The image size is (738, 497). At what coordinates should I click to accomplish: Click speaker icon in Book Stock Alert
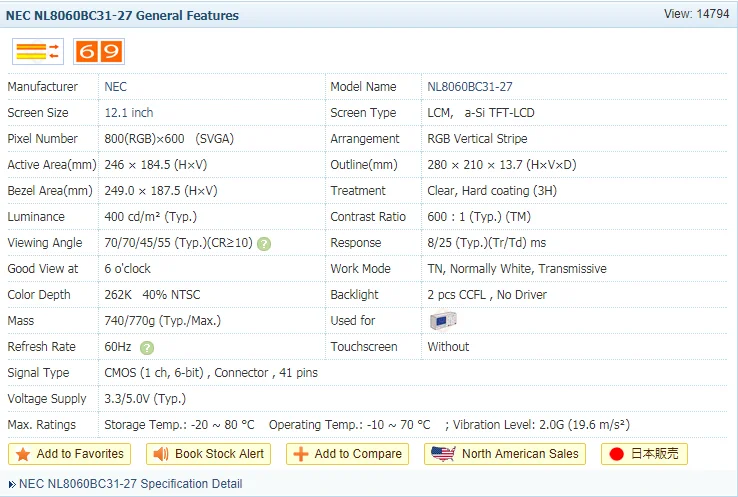(161, 454)
